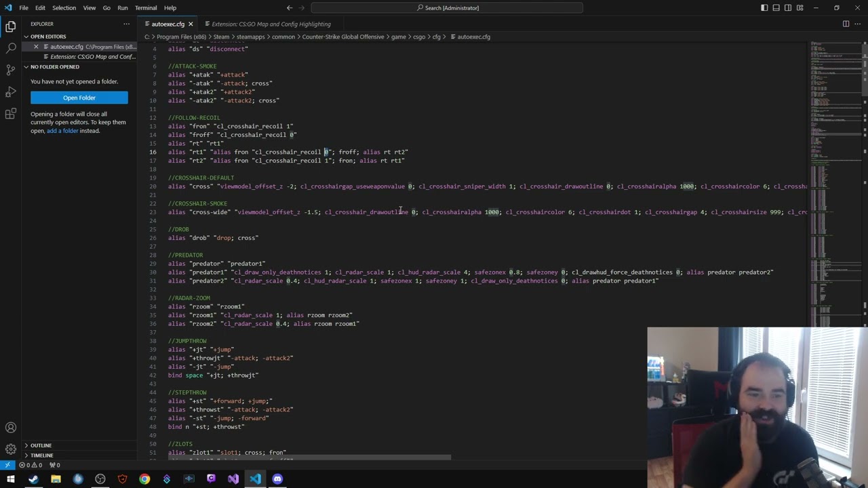The width and height of the screenshot is (868, 488).
Task: Open editor more actions menu
Action: 858,24
